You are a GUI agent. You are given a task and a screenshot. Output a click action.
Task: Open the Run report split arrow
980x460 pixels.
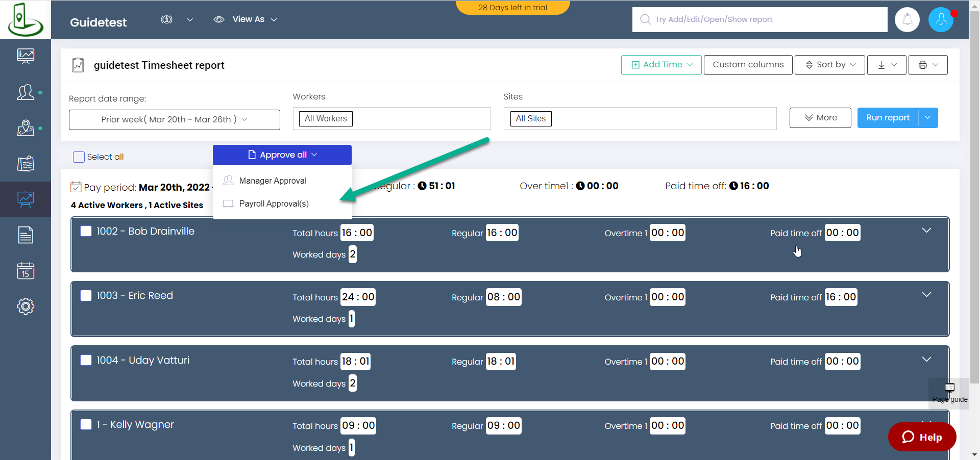pyautogui.click(x=928, y=118)
